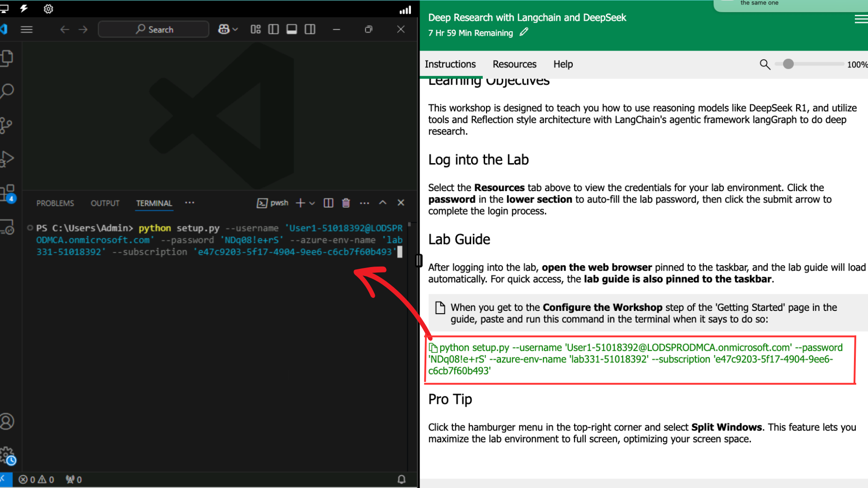Maximize the panel with up chevron

[383, 202]
